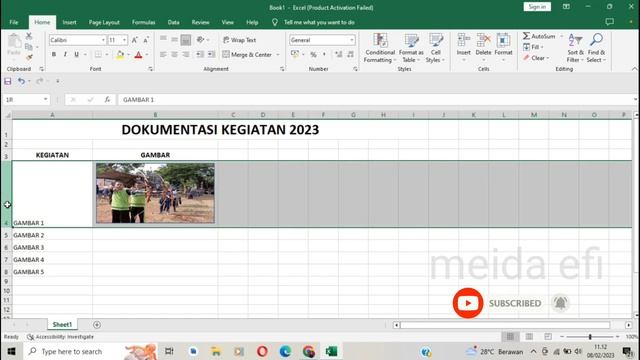Screen dimensions: 640x360
Task: Switch to the Insert tab
Action: pos(69,22)
